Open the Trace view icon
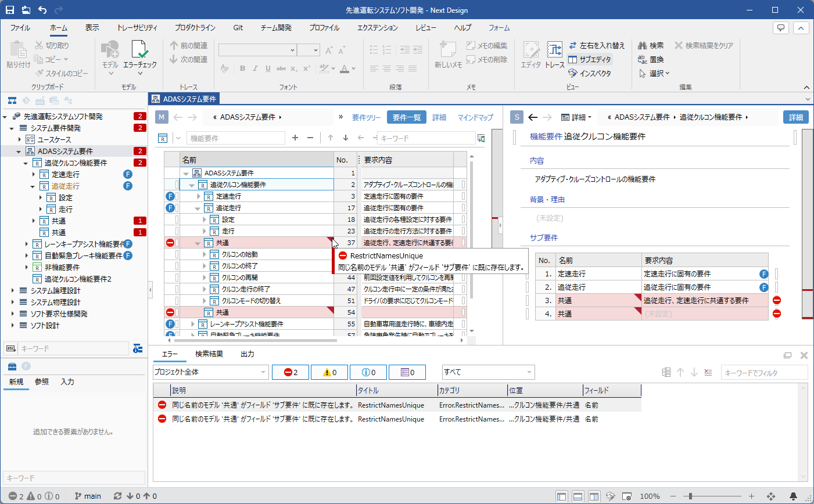The height and width of the screenshot is (504, 814). click(x=554, y=52)
